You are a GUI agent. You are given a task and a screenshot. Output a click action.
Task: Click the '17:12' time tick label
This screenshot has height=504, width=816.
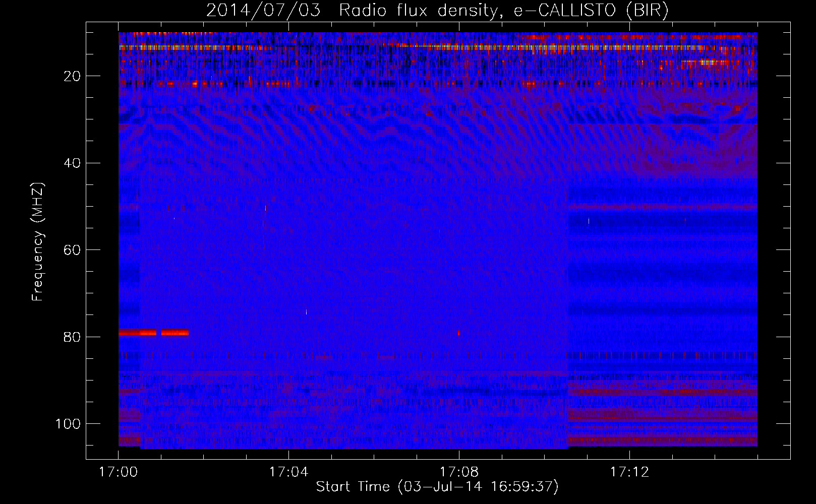click(x=629, y=472)
